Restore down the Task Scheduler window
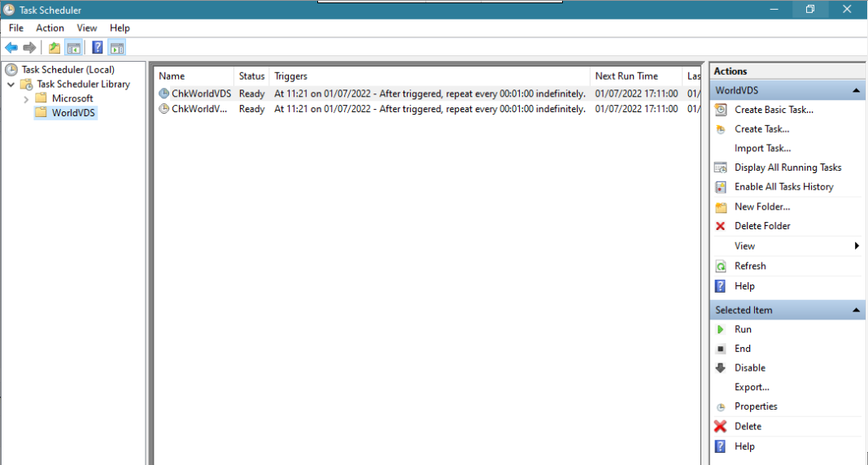This screenshot has width=868, height=465. point(810,9)
